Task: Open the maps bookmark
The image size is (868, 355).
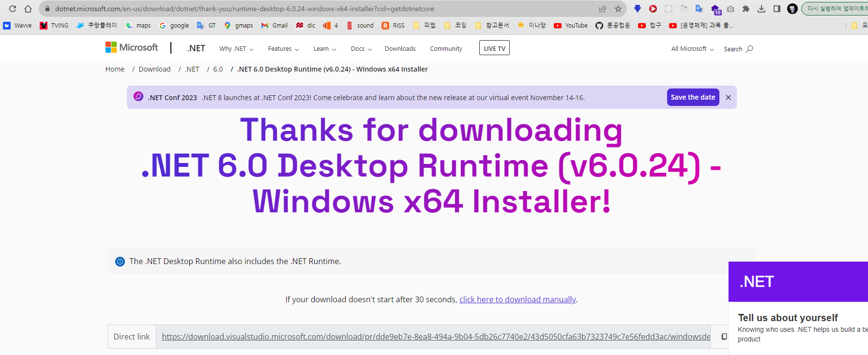Action: [x=138, y=26]
